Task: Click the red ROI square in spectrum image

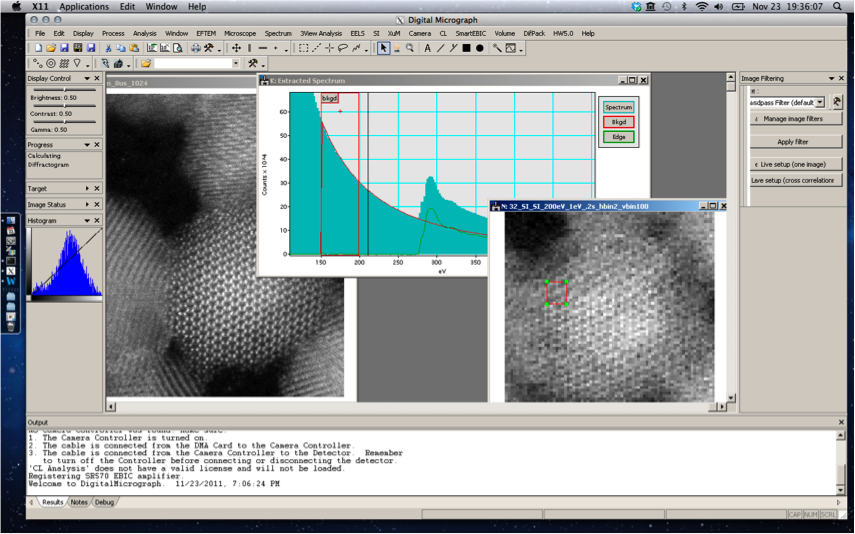Action: pos(556,293)
